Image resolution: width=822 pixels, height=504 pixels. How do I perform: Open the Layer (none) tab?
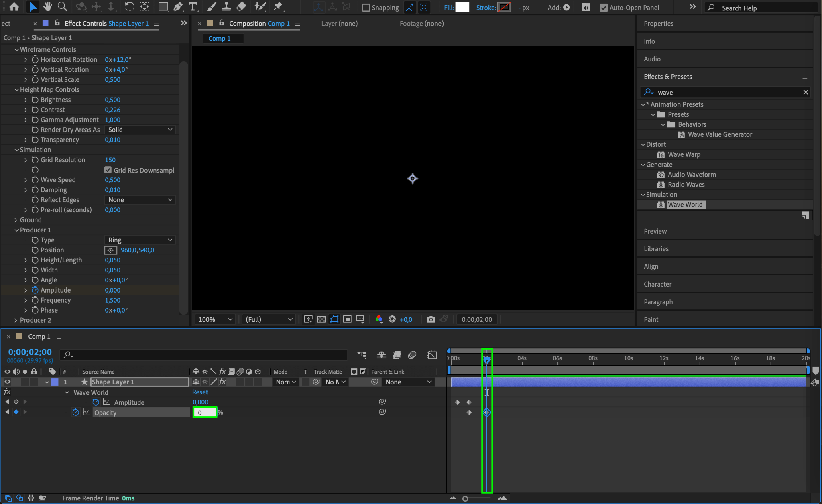pos(339,24)
